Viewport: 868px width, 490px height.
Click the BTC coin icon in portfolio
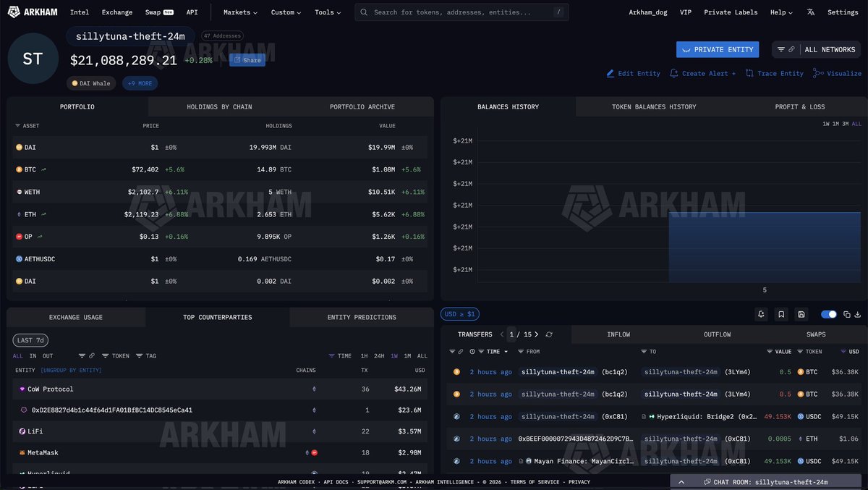tap(20, 169)
